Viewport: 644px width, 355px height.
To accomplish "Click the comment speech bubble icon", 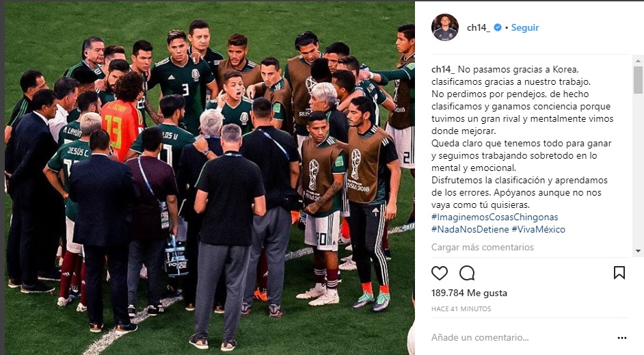I will click(x=467, y=273).
